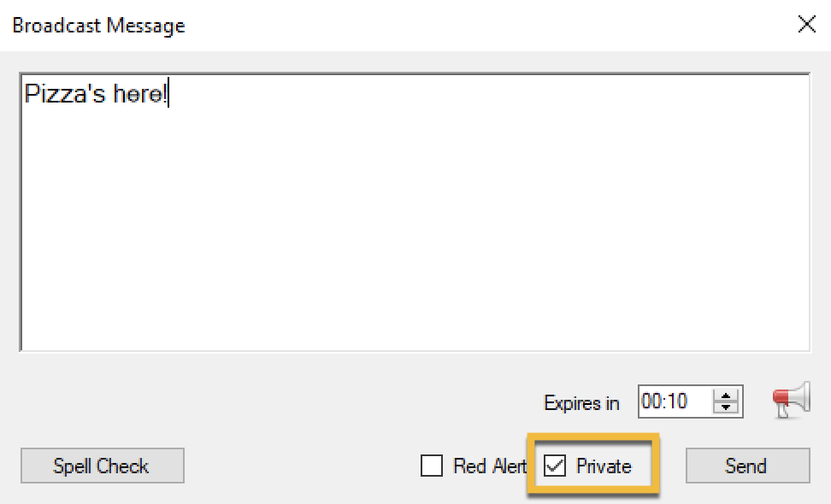
Task: Click the Red Alert label text
Action: pyautogui.click(x=490, y=466)
